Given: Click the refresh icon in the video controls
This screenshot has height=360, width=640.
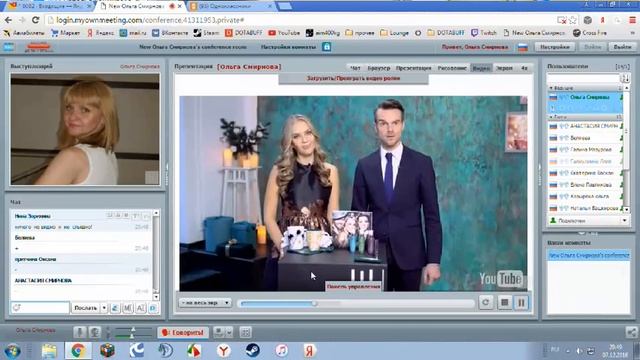Looking at the screenshot, I should pos(486,302).
